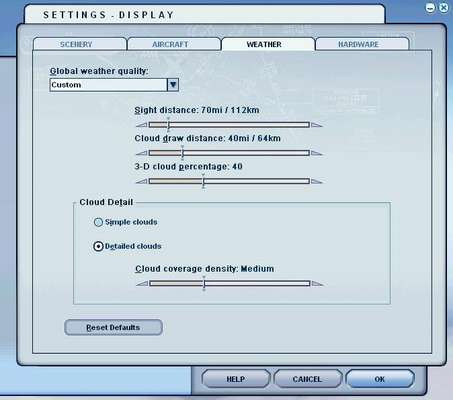The width and height of the screenshot is (453, 400).
Task: Click the 3-D cloud percentage decrease arrow
Action: tap(142, 181)
